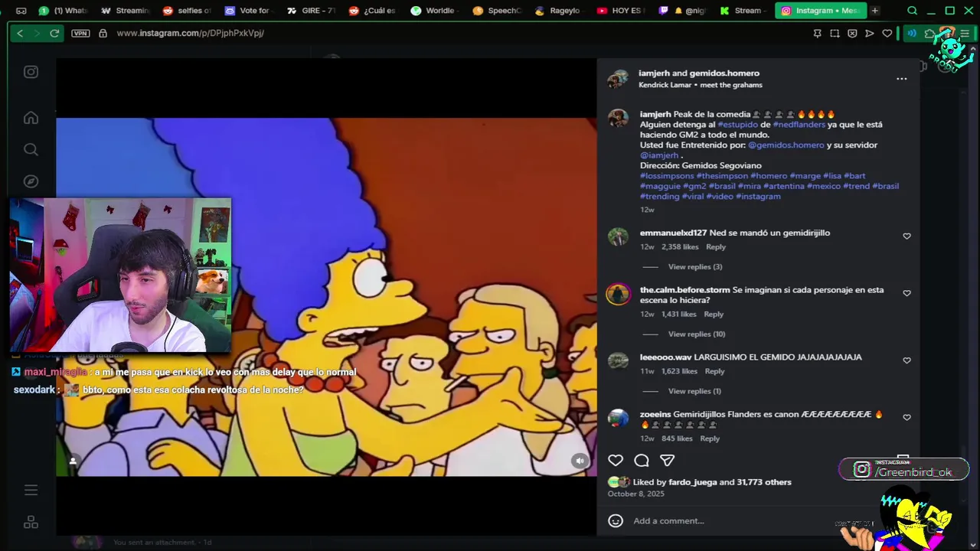This screenshot has width=980, height=551.
Task: Click the streamer webcam overlay
Action: tap(120, 275)
